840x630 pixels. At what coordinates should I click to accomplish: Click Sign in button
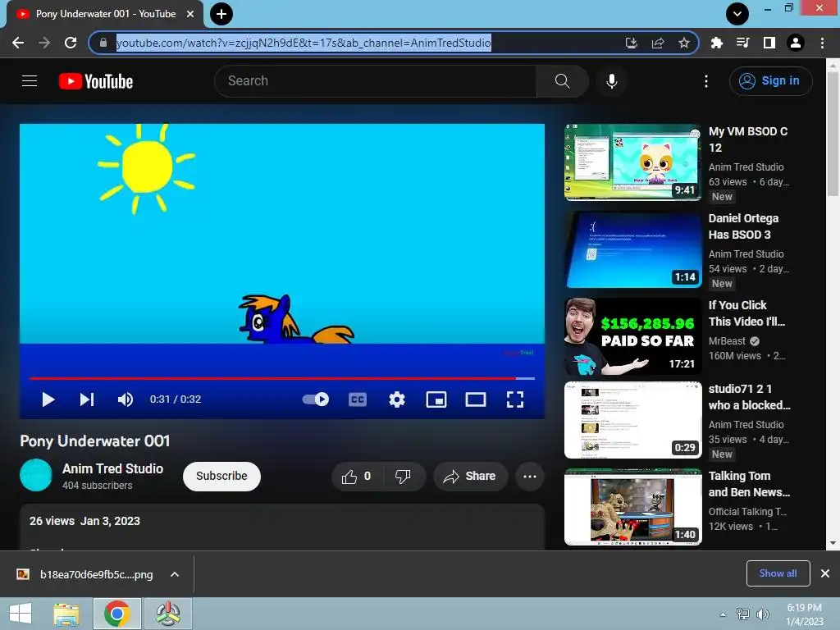click(770, 81)
